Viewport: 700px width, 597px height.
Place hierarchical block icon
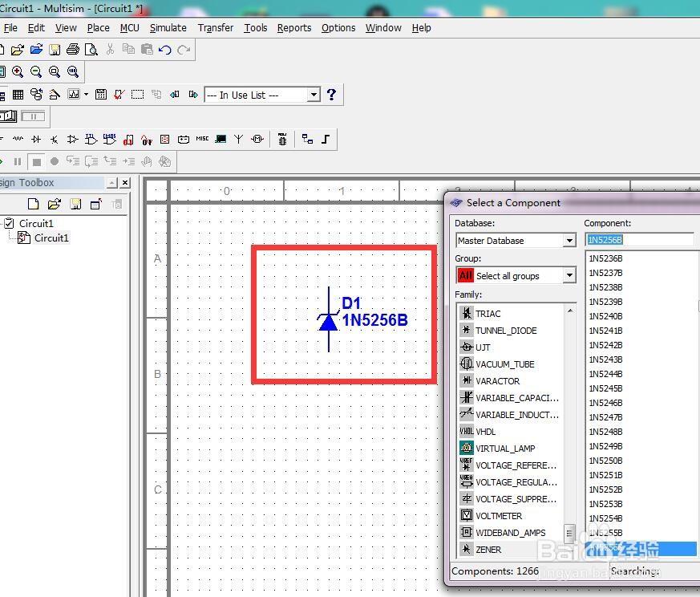(307, 140)
